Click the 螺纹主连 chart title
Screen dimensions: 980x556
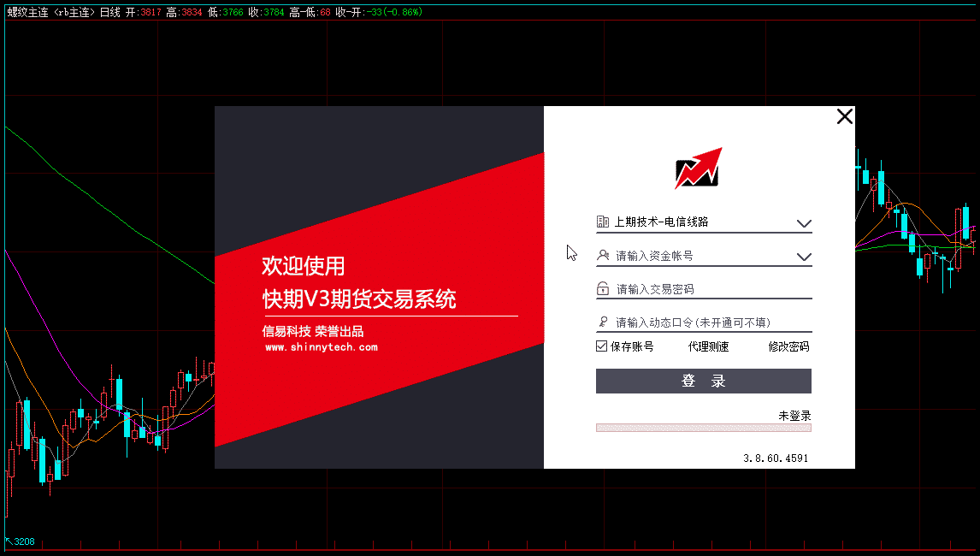(28, 12)
